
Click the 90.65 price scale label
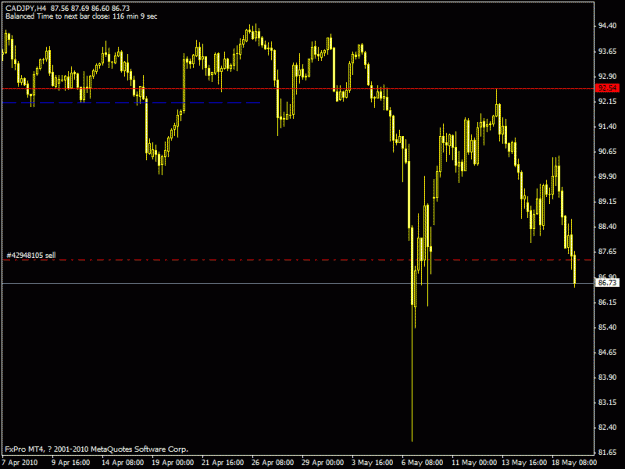(x=607, y=151)
